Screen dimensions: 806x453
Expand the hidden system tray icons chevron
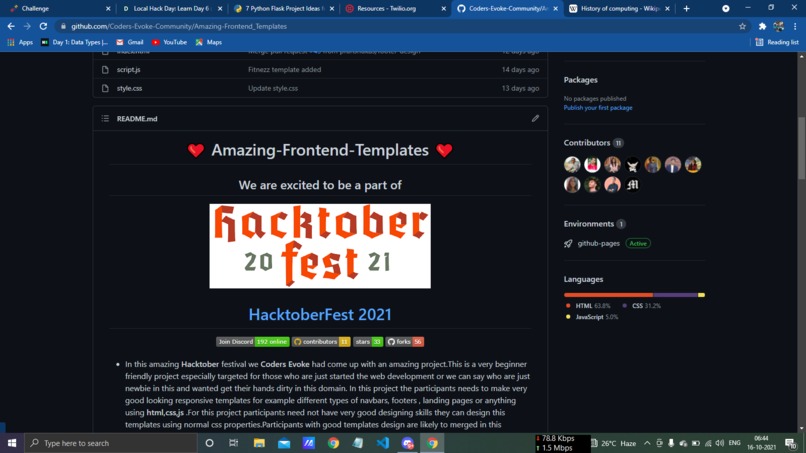coord(647,443)
